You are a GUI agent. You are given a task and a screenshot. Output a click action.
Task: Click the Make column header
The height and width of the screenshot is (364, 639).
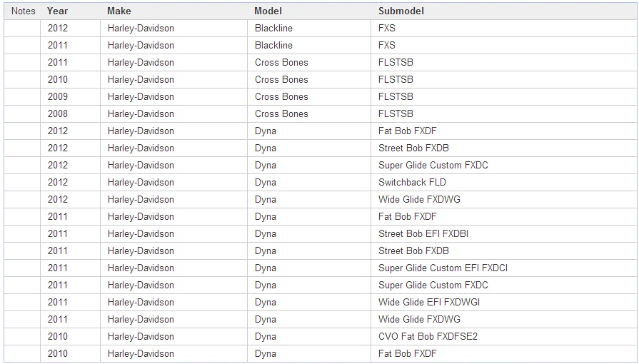[173, 11]
